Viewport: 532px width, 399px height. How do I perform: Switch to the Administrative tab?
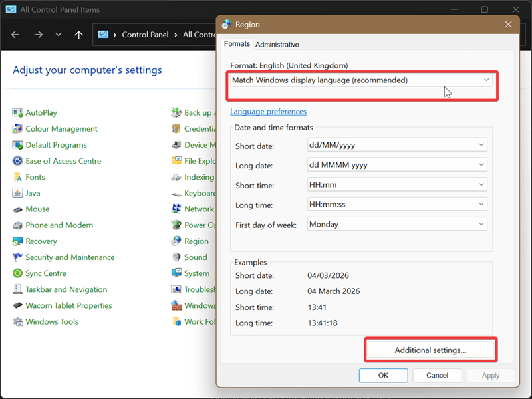coord(277,44)
